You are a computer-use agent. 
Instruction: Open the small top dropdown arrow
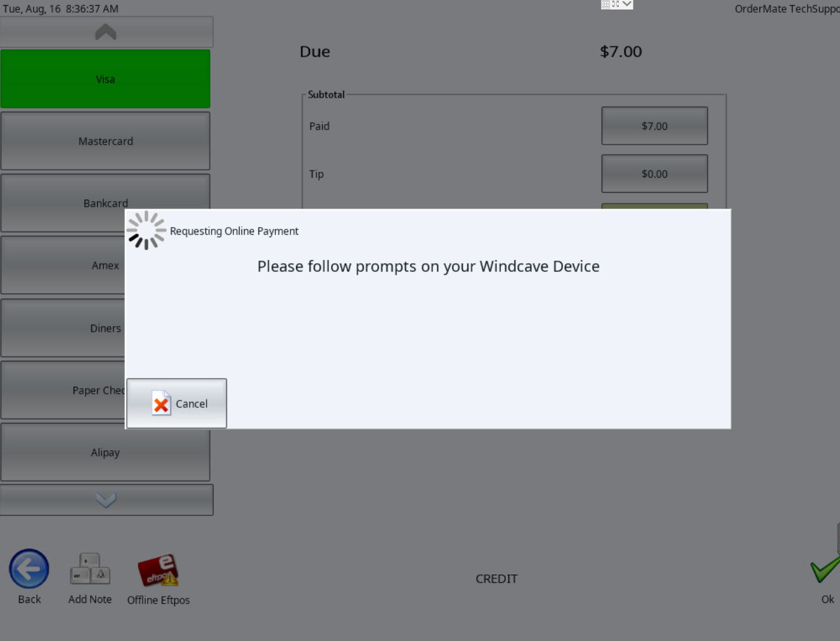627,4
